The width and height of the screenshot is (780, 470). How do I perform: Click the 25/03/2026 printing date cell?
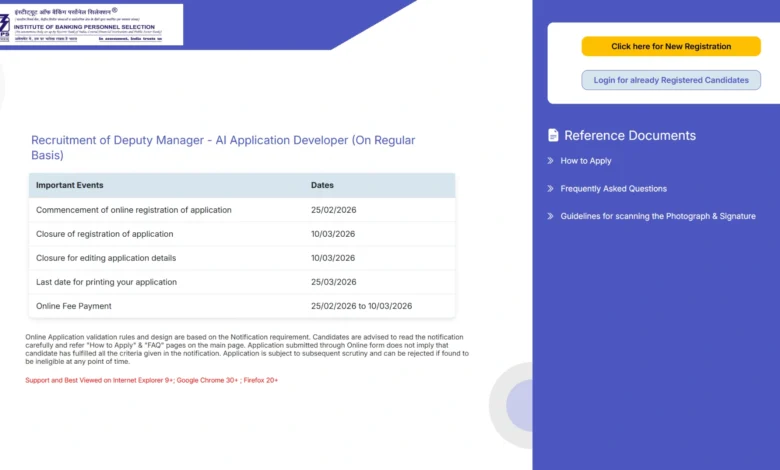[x=333, y=282]
